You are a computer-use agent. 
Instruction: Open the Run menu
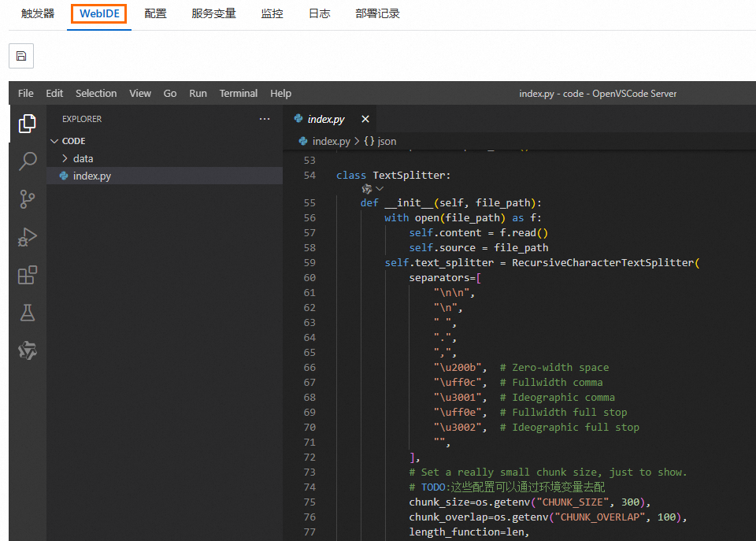click(x=198, y=93)
